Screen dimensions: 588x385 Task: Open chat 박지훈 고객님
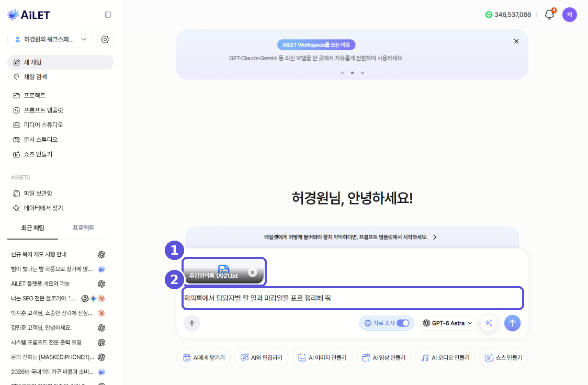point(58,313)
